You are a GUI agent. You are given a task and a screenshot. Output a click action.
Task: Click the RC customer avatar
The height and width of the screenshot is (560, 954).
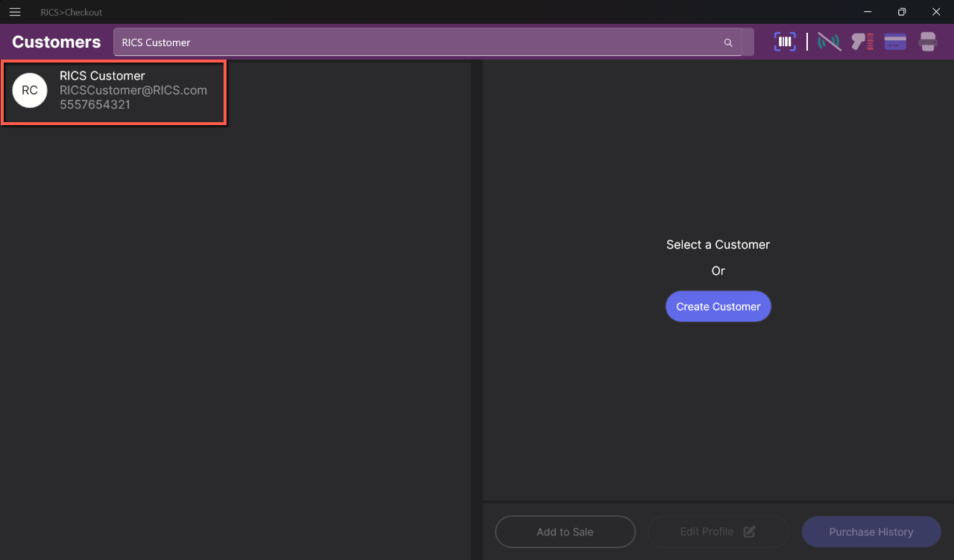click(30, 91)
